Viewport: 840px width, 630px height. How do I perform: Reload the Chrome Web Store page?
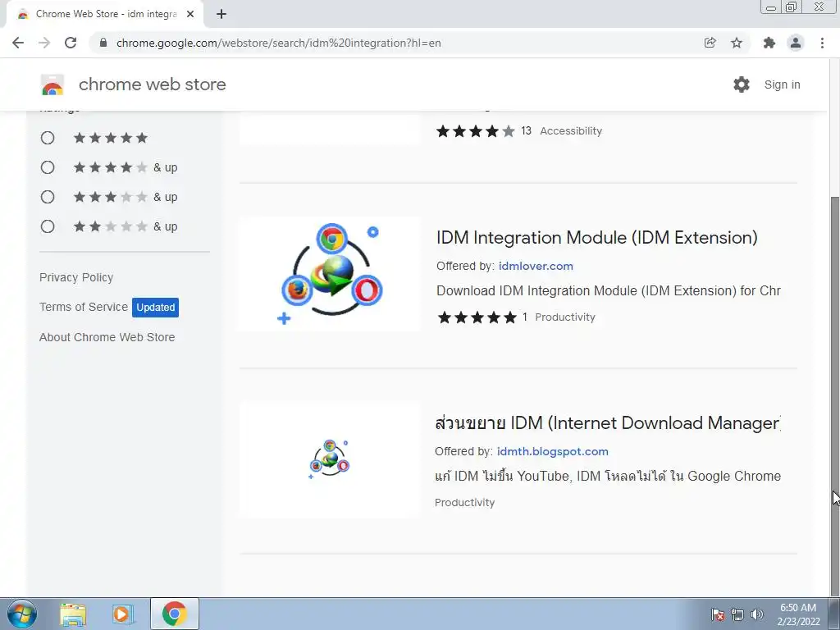pos(71,43)
